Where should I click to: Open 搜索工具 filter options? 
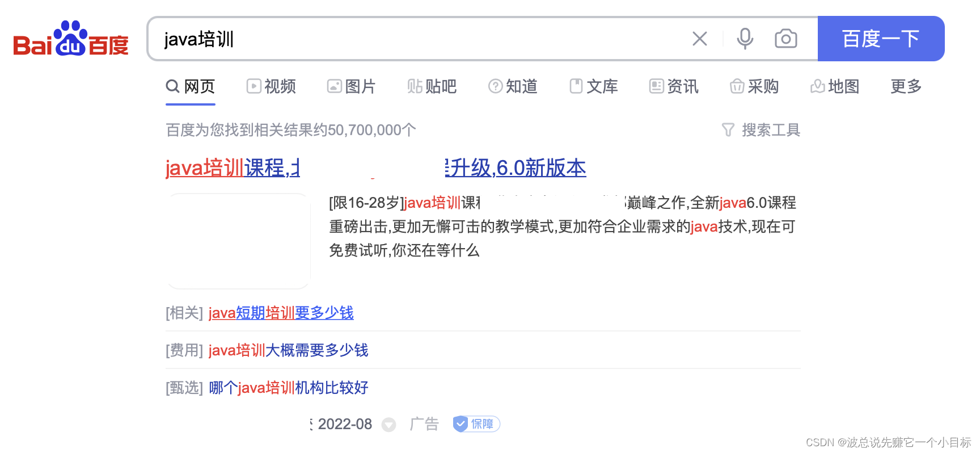click(761, 130)
